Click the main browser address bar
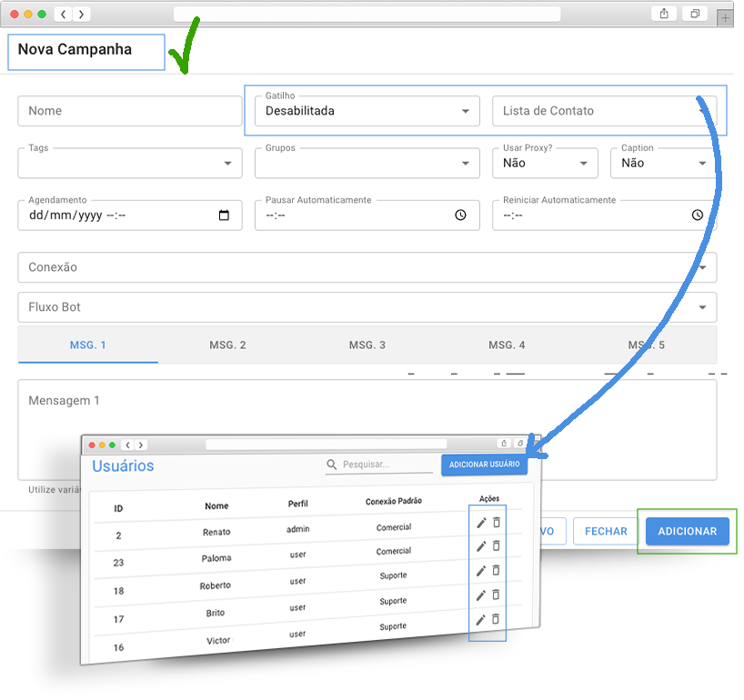The height and width of the screenshot is (700, 744). coord(367,15)
